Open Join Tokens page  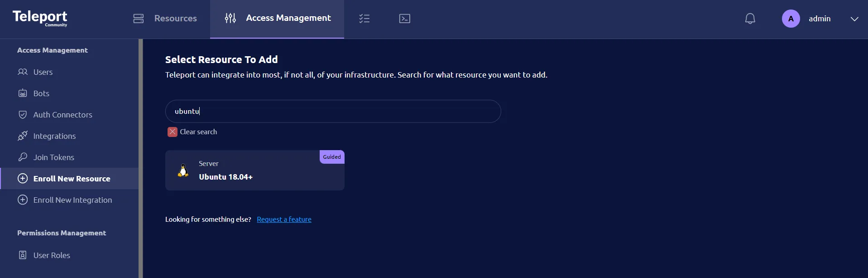pos(69,157)
